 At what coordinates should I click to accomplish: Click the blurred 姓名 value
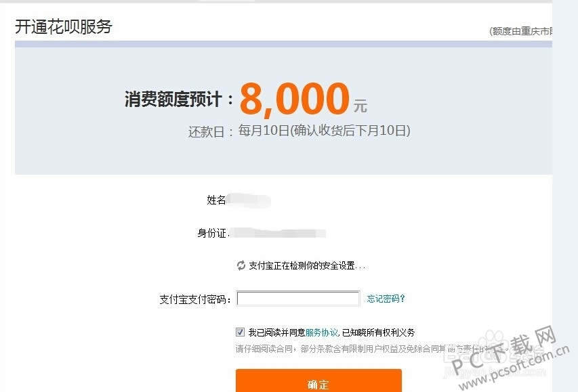click(249, 200)
